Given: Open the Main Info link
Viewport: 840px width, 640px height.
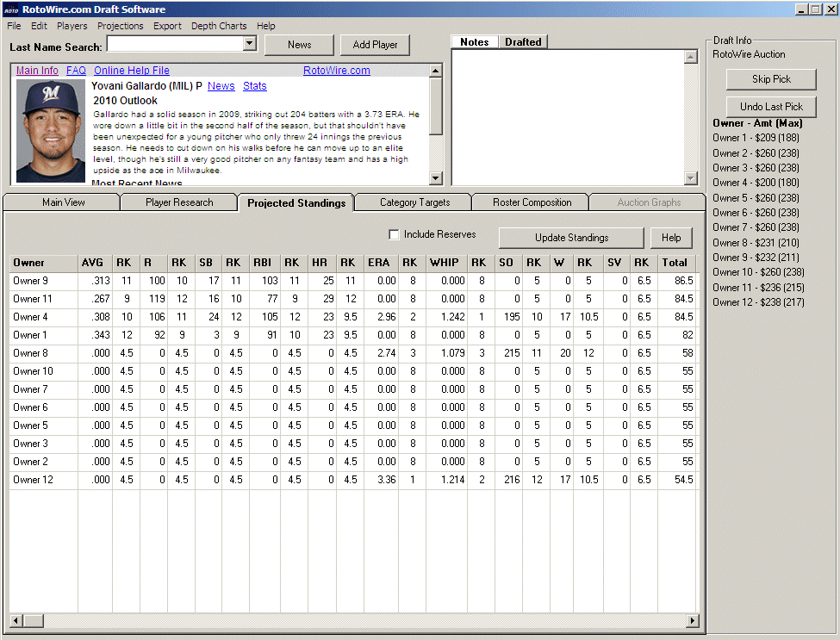Looking at the screenshot, I should click(37, 71).
